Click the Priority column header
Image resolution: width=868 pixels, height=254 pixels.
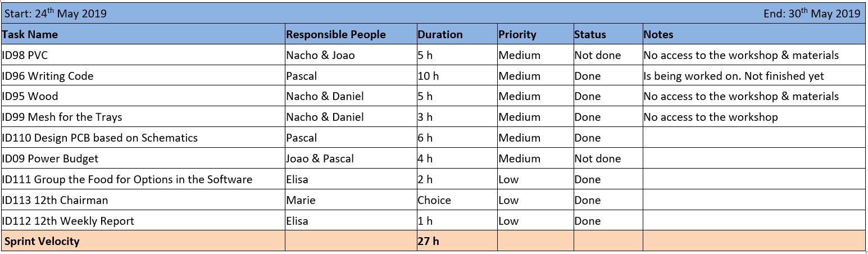(x=535, y=34)
